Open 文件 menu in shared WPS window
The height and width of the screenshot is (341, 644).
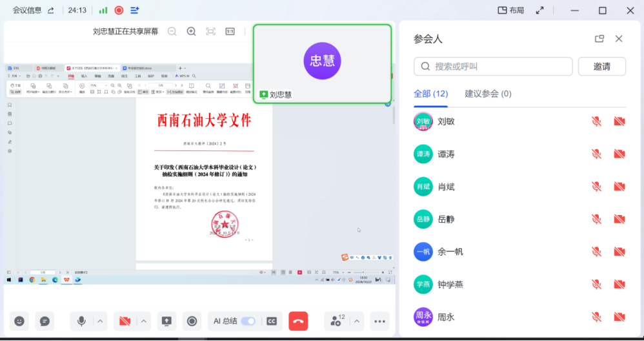click(15, 76)
